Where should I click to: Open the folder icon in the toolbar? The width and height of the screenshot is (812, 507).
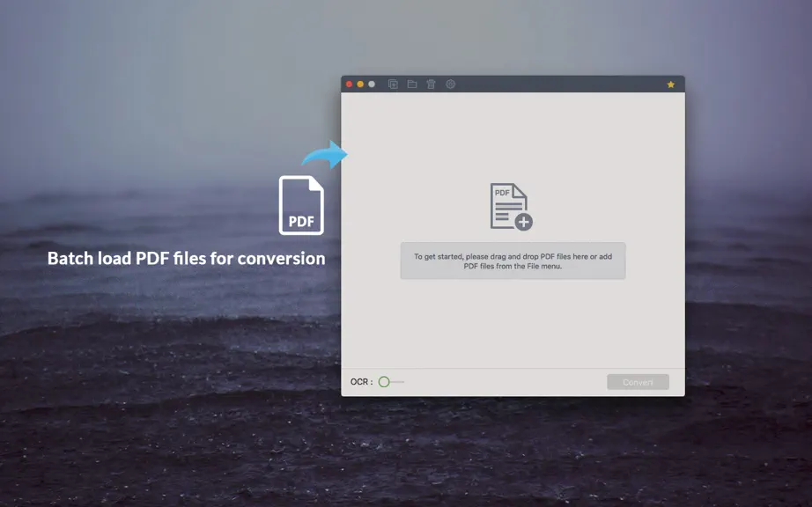click(x=412, y=84)
